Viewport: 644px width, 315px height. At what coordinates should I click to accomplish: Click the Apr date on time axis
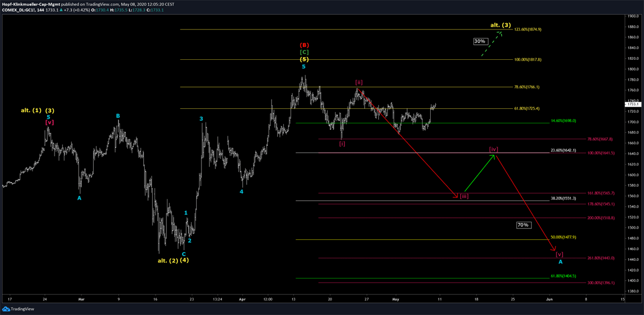[242, 299]
